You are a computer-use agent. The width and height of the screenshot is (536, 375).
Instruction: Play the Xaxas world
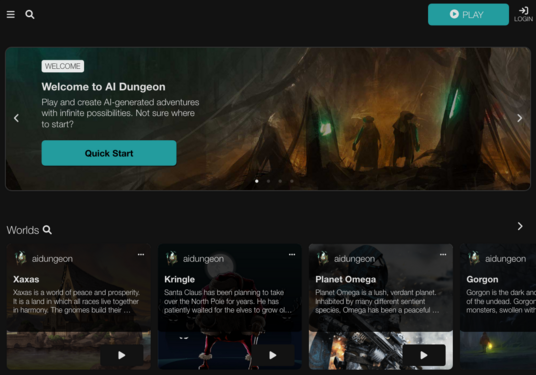pyautogui.click(x=122, y=355)
